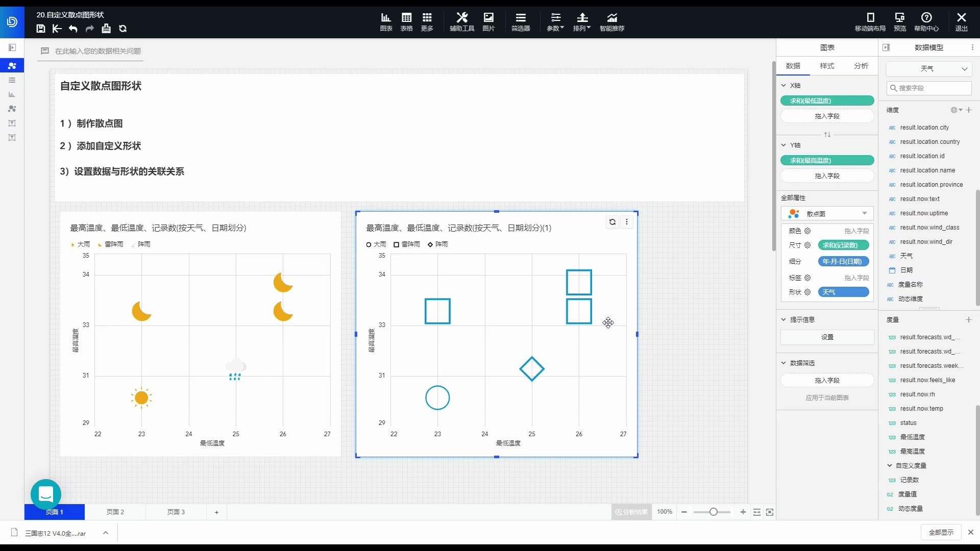Screen dimensions: 980x551
Task: Open the 散点图 chart type dropdown
Action: coord(827,214)
